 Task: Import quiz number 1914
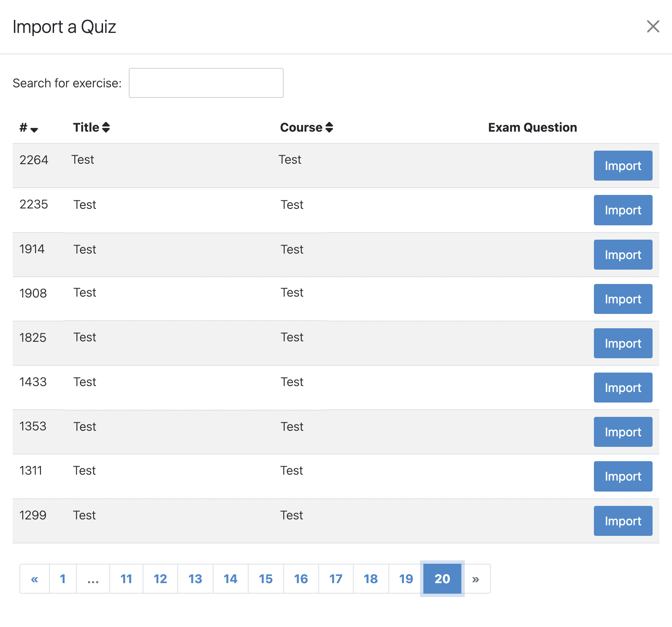click(623, 255)
